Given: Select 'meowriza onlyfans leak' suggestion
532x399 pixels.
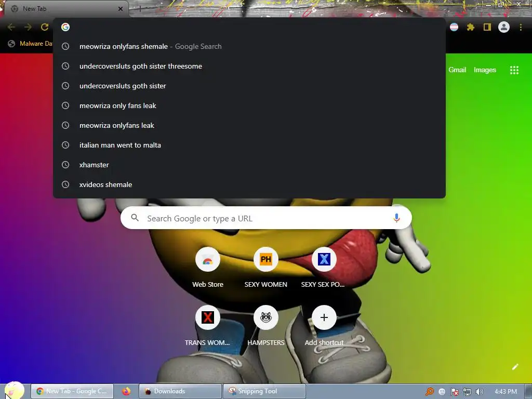Looking at the screenshot, I should pyautogui.click(x=249, y=126).
